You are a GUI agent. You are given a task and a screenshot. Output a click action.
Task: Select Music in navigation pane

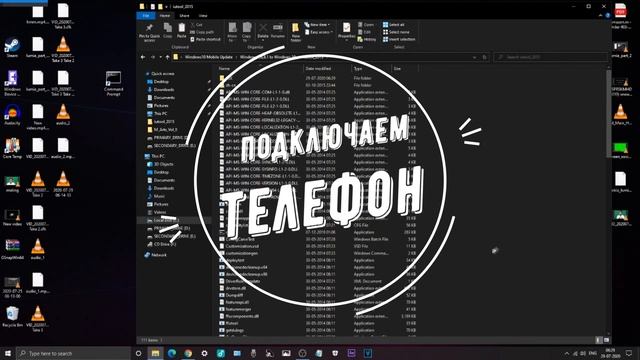click(x=156, y=196)
